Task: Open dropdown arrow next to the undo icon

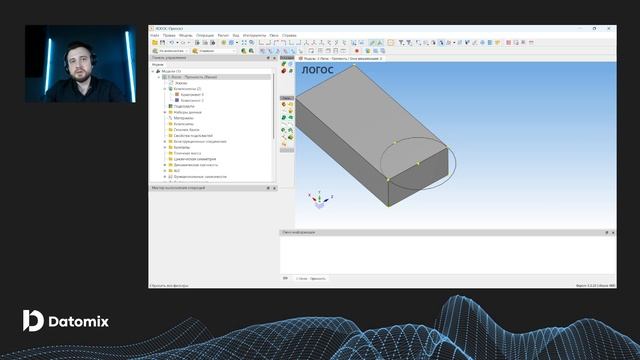Action: pos(177,42)
